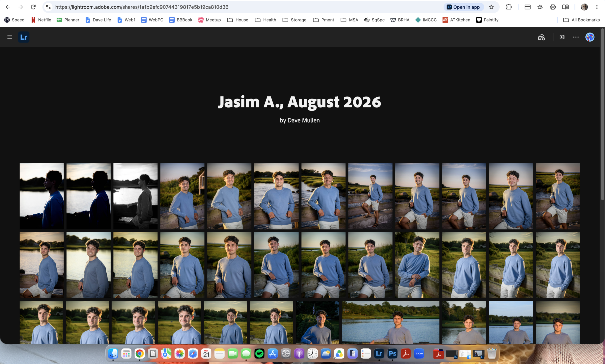Reload the current page
This screenshot has height=364, width=605.
pyautogui.click(x=33, y=7)
